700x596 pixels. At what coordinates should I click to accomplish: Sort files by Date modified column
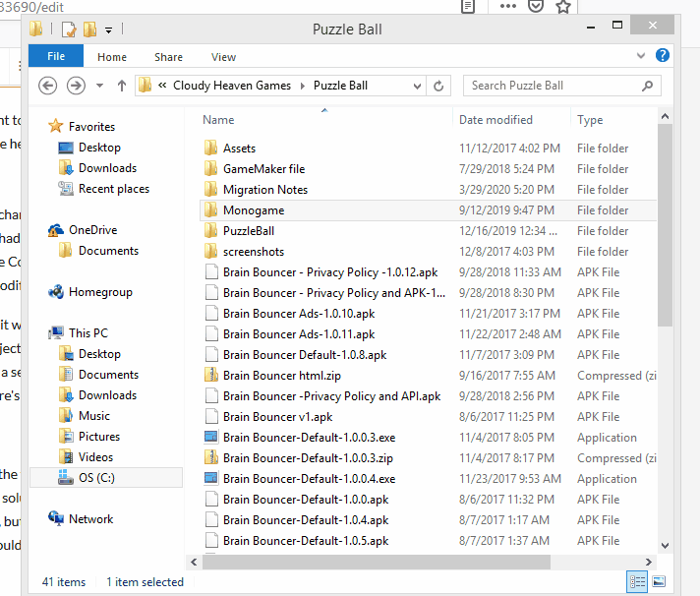pos(496,120)
